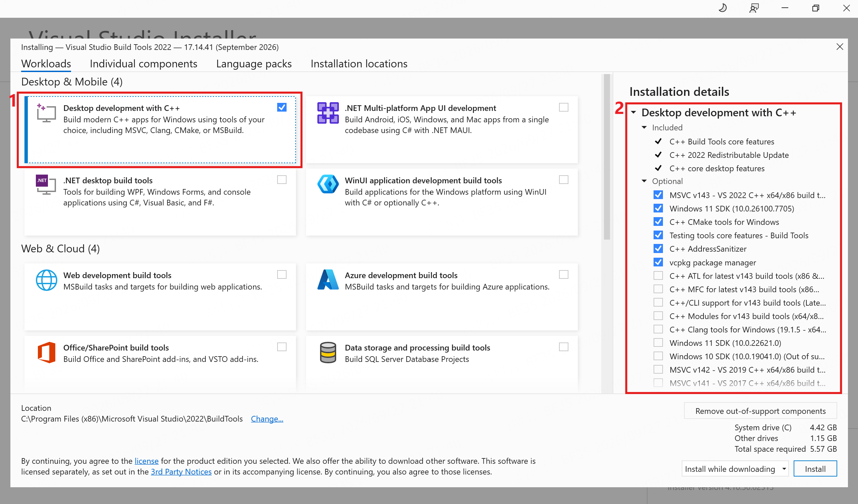The height and width of the screenshot is (504, 858).
Task: Enable C++ ATL for latest v143 build tools
Action: pyautogui.click(x=658, y=275)
